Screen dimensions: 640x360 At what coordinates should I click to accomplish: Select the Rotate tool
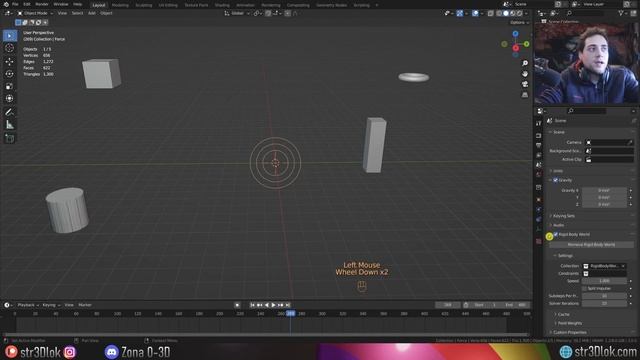[9, 74]
